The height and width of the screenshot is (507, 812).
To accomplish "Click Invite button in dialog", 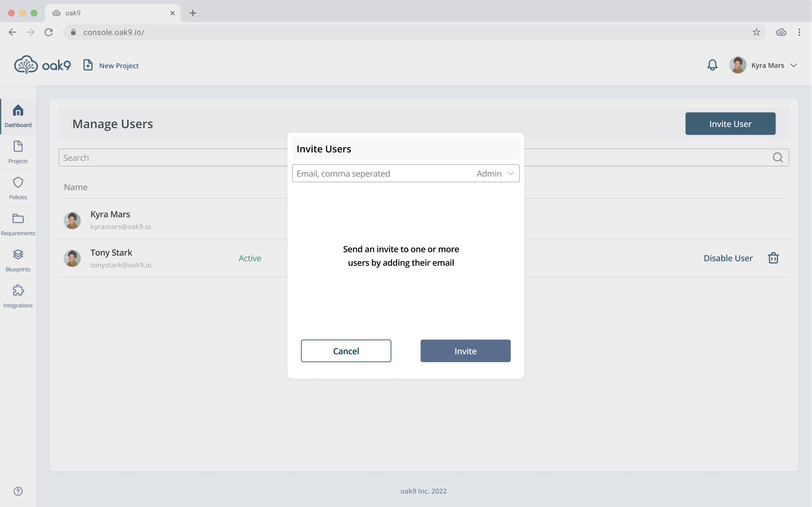I will click(x=465, y=351).
